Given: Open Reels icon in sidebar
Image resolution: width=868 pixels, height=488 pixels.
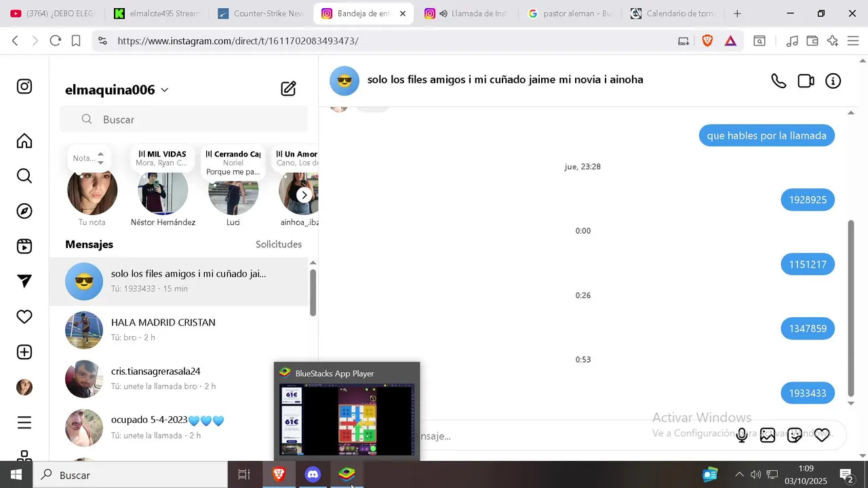Looking at the screenshot, I should click(x=24, y=247).
